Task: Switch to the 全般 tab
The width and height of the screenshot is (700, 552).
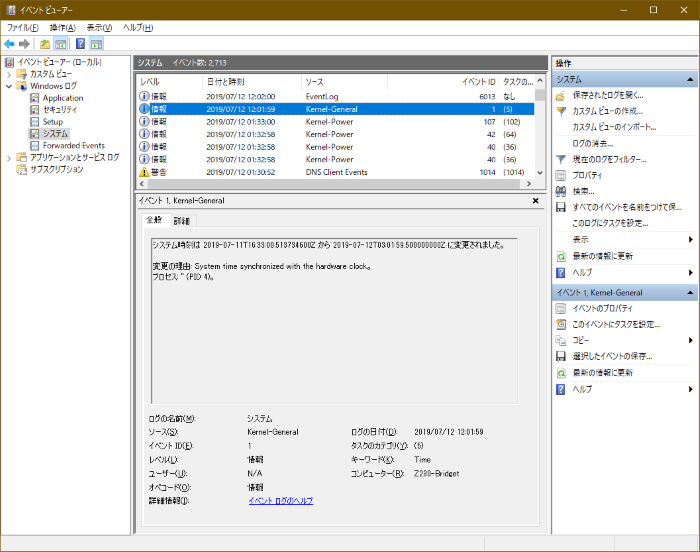Action: (x=154, y=220)
